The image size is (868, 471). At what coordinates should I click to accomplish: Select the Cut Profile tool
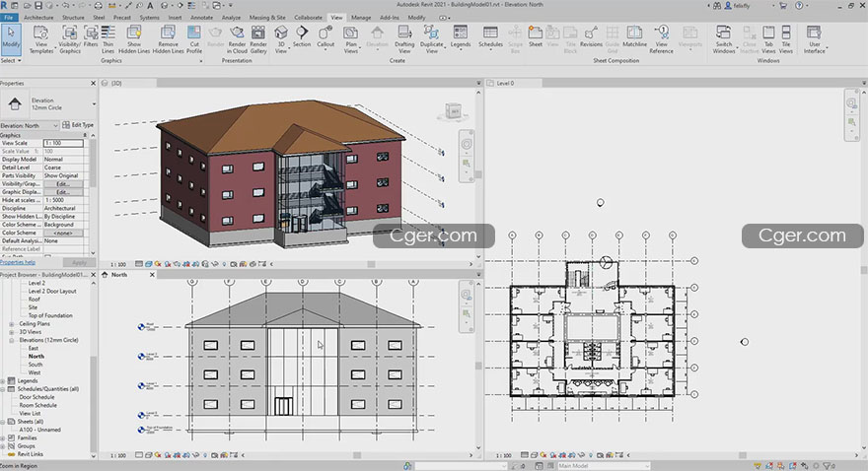(x=194, y=39)
